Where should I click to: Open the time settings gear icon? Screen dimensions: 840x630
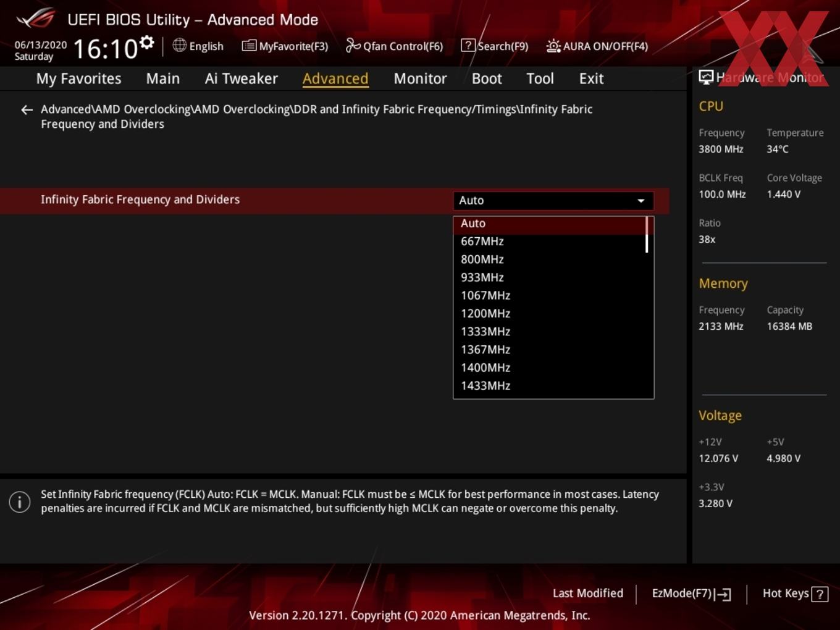click(x=146, y=43)
